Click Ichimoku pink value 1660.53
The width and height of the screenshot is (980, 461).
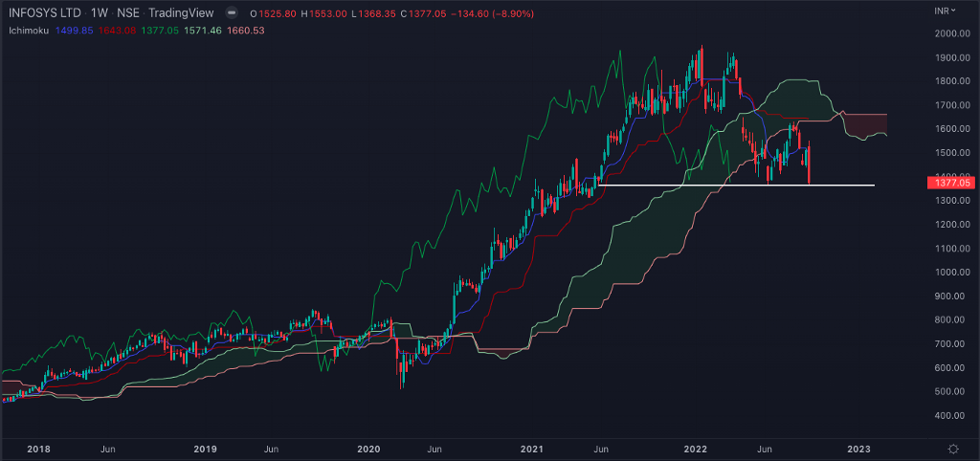point(246,30)
